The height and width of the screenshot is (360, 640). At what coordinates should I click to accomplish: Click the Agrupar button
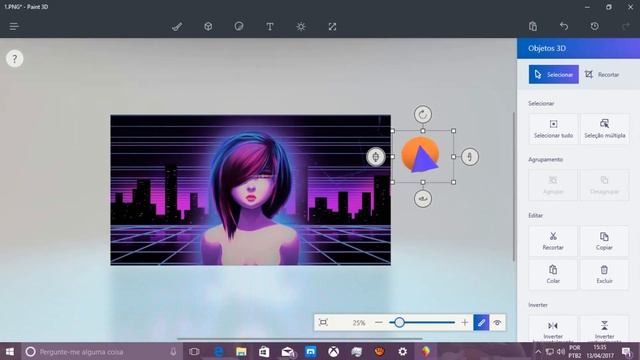[x=553, y=185]
